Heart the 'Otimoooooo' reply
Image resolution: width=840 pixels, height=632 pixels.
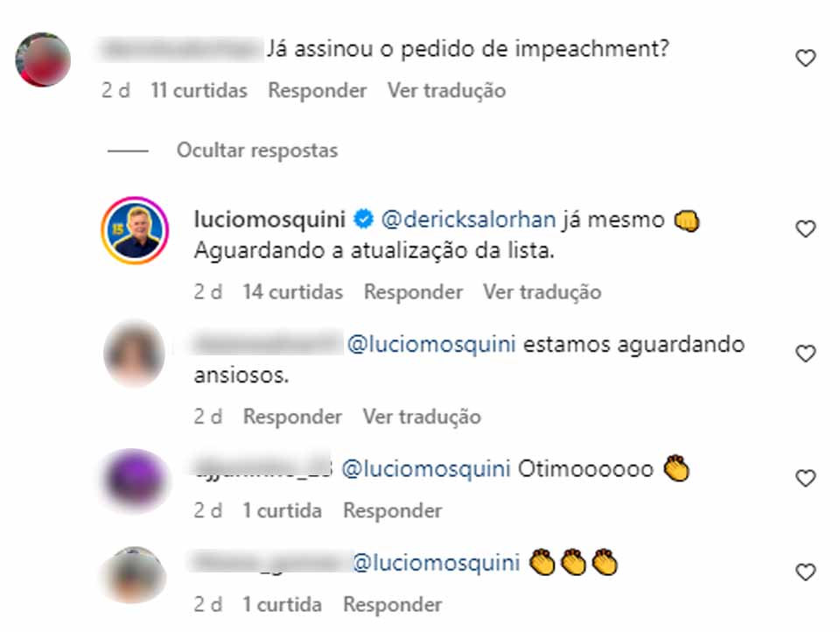[805, 478]
